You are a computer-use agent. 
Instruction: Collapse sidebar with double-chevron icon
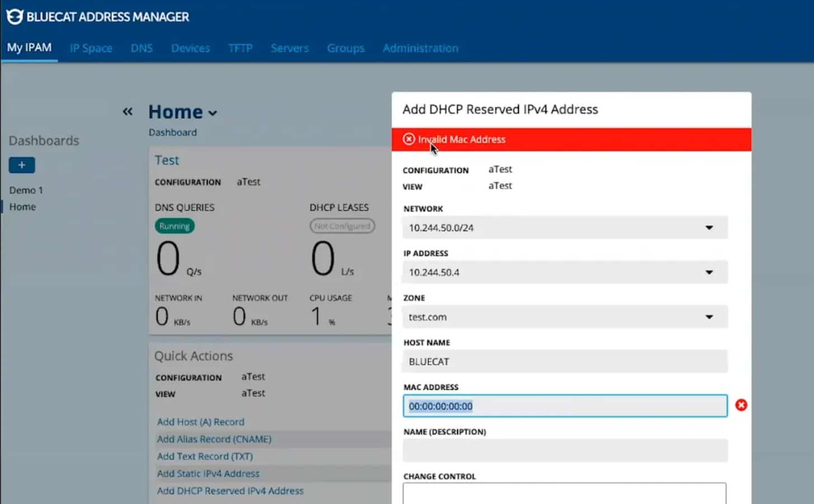coord(128,111)
